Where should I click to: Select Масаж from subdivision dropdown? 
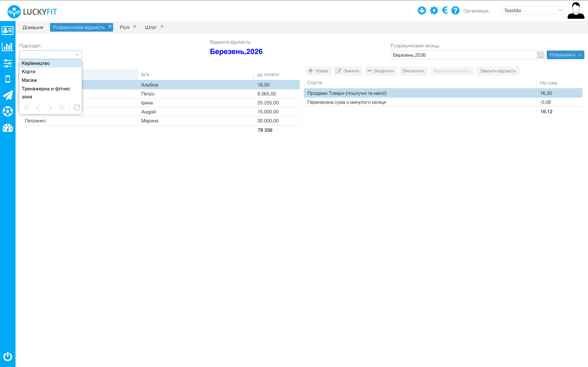pyautogui.click(x=29, y=80)
